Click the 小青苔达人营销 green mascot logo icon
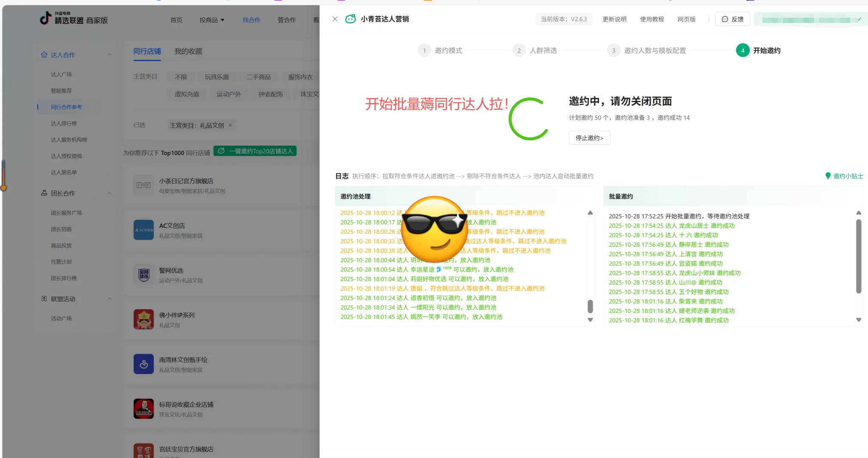868x458 pixels. [x=350, y=19]
